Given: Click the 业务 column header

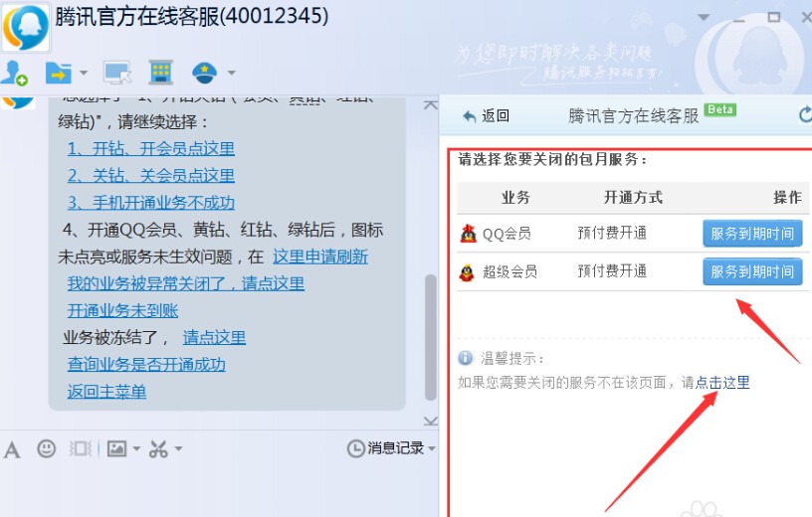Looking at the screenshot, I should [x=515, y=197].
